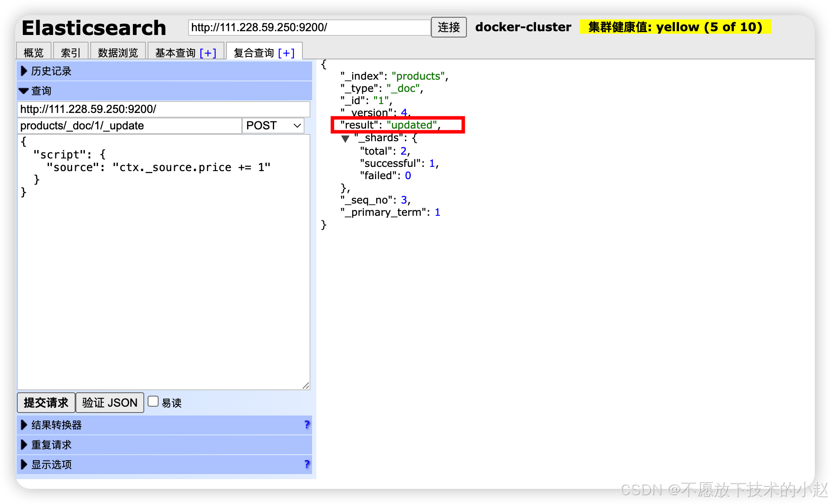Switch to the 概览 overview tab
The height and width of the screenshot is (504, 830).
coord(34,53)
